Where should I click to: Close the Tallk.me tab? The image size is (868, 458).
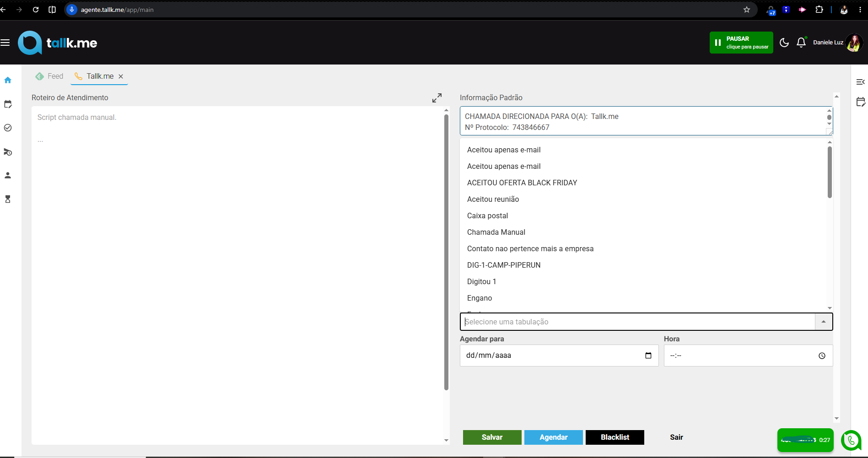click(121, 76)
